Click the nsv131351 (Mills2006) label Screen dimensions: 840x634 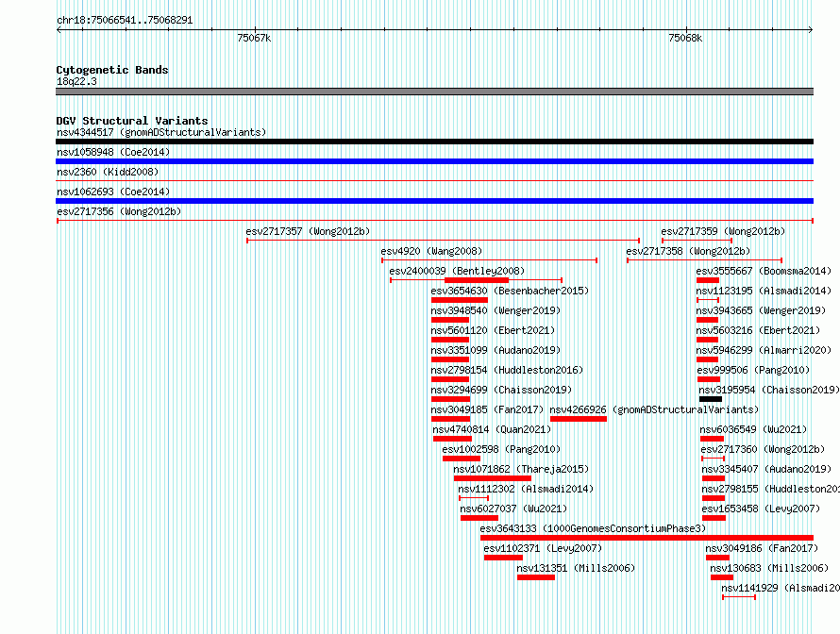576,568
